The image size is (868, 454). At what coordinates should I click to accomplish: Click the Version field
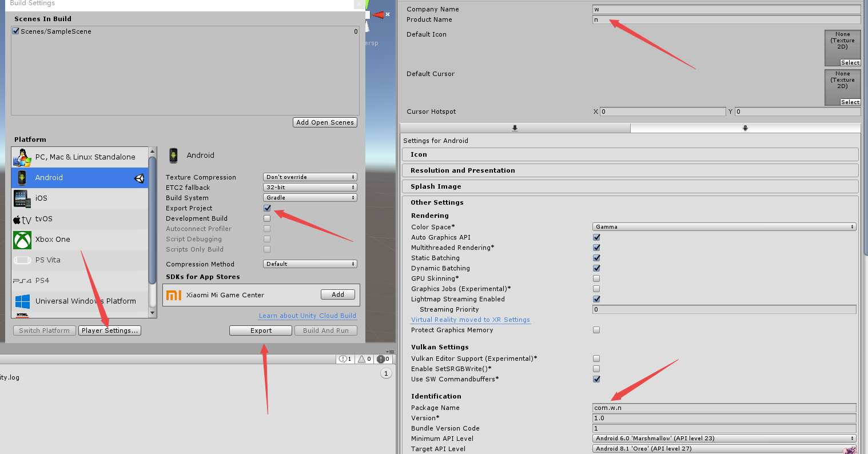tap(724, 418)
